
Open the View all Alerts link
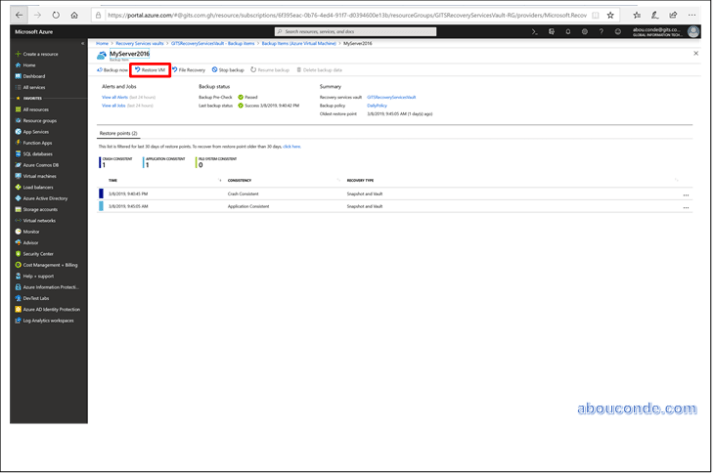[x=113, y=97]
